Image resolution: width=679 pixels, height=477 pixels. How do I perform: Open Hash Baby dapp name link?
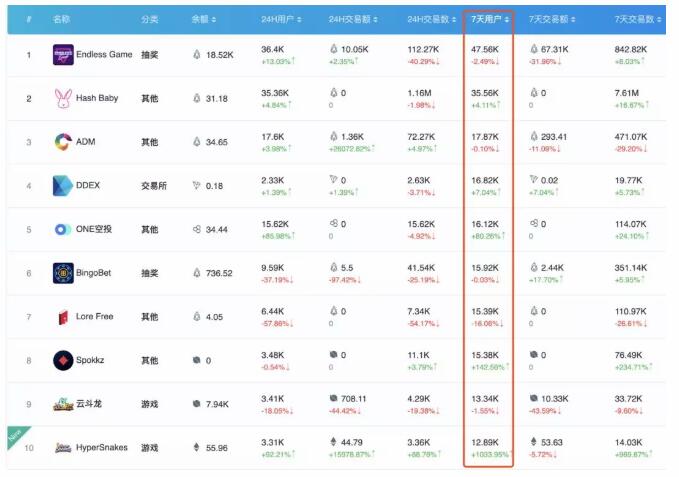coord(97,98)
